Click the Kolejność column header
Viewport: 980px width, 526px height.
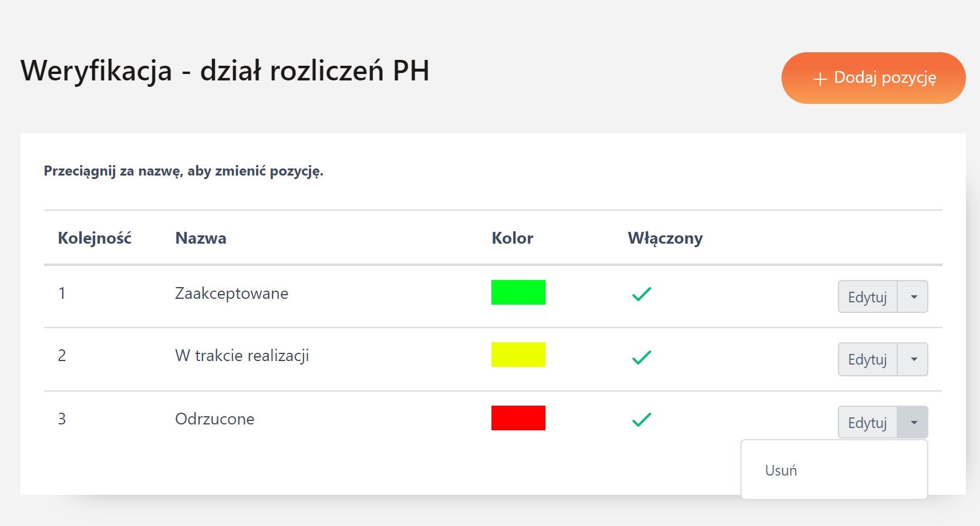click(95, 238)
